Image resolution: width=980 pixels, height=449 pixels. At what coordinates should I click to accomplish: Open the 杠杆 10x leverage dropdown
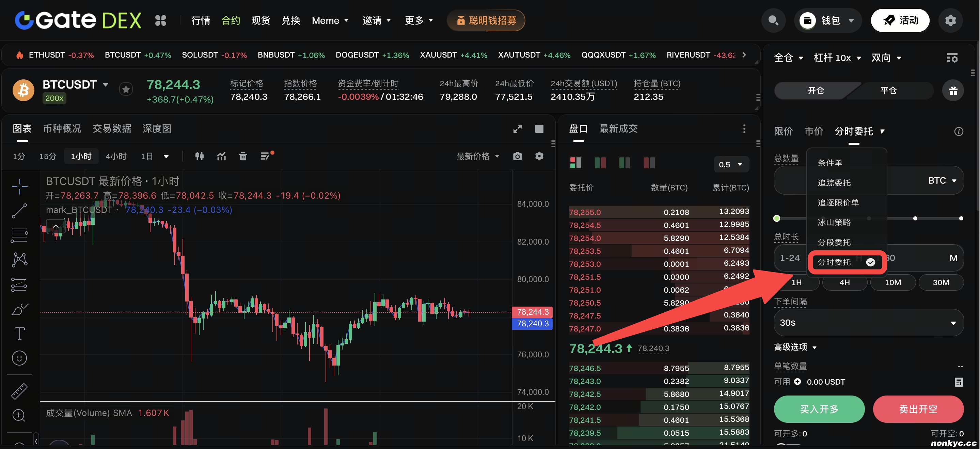pyautogui.click(x=837, y=58)
